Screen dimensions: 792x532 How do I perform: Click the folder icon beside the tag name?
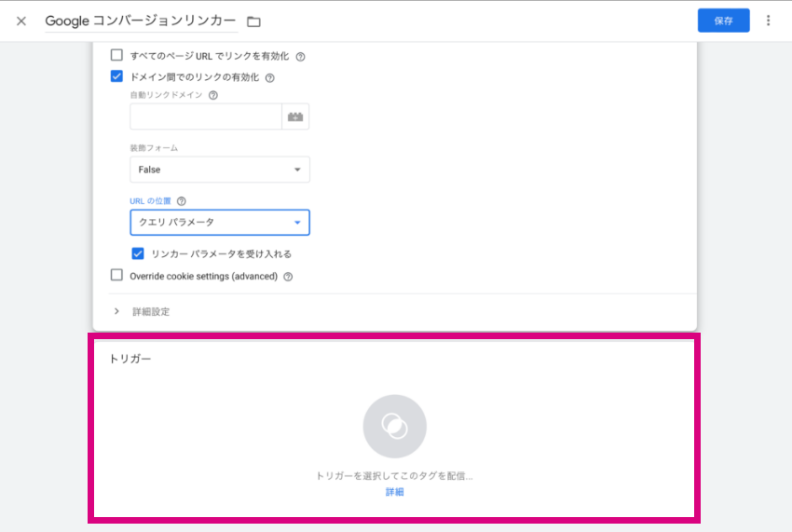253,21
